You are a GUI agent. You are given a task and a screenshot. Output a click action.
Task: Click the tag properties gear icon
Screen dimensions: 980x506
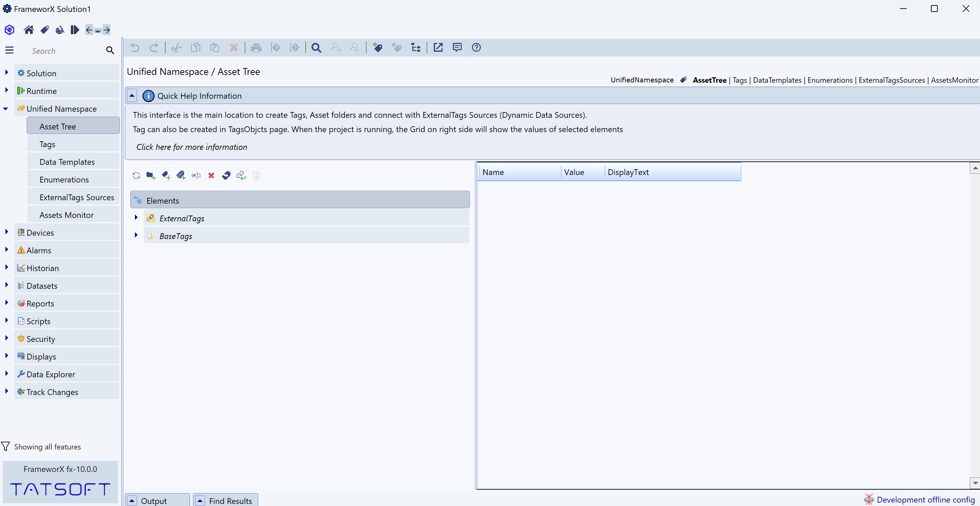(x=397, y=48)
